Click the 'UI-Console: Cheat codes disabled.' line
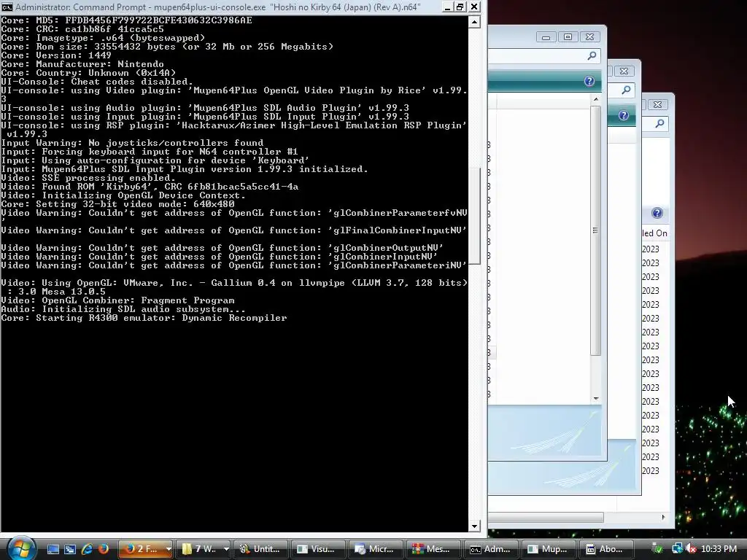This screenshot has height=560, width=747. [97, 82]
